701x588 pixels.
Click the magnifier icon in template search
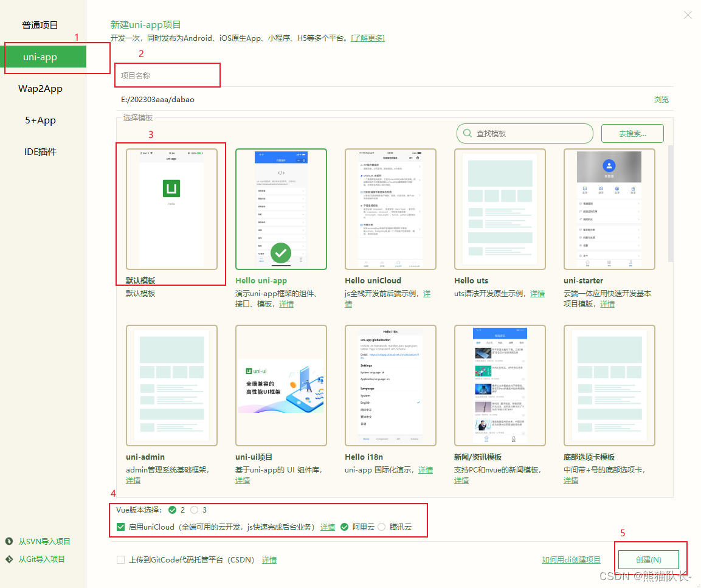pos(467,133)
